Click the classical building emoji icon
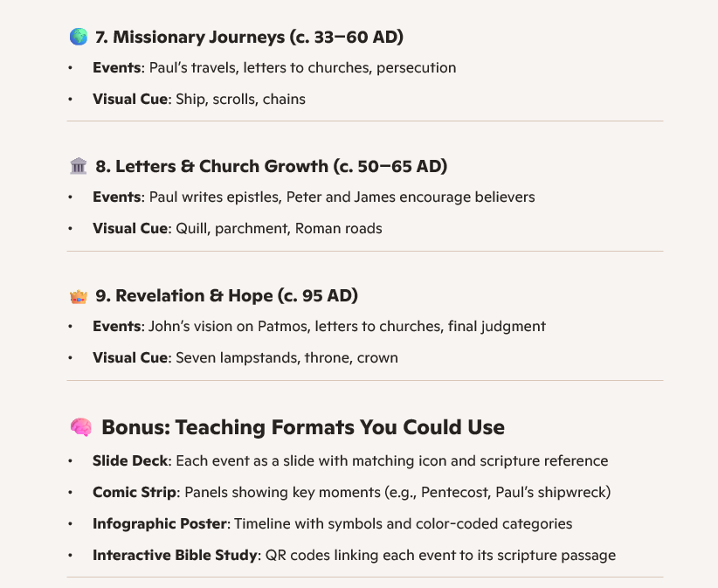Image resolution: width=718 pixels, height=588 pixels. [x=78, y=166]
